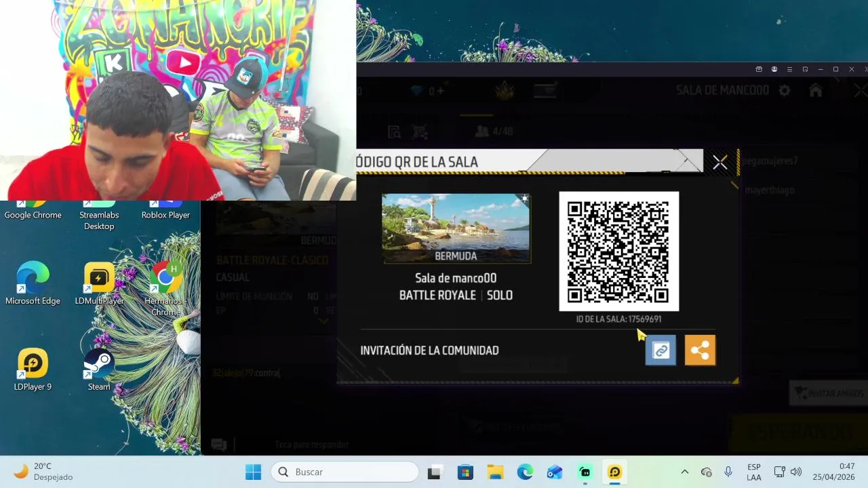The height and width of the screenshot is (488, 868).
Task: Click the Buscar taskbar search box
Action: pos(345,472)
